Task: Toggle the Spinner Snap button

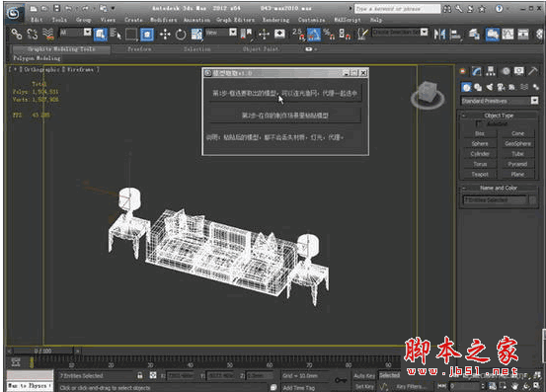Action: (344, 34)
